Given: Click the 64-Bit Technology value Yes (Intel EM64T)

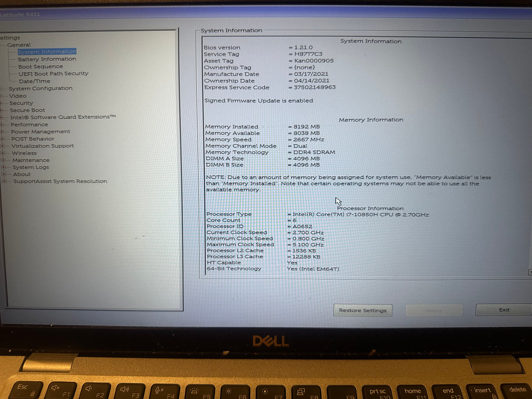Looking at the screenshot, I should (x=313, y=269).
